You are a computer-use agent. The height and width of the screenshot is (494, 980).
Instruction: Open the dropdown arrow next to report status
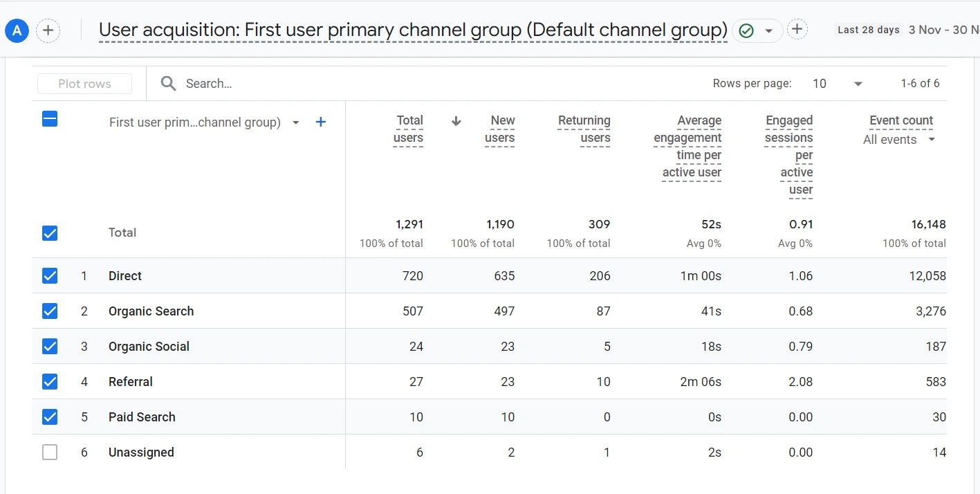(x=768, y=31)
